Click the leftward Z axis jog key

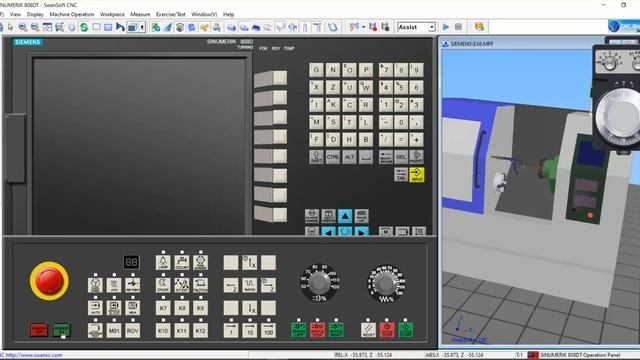[x=231, y=285]
